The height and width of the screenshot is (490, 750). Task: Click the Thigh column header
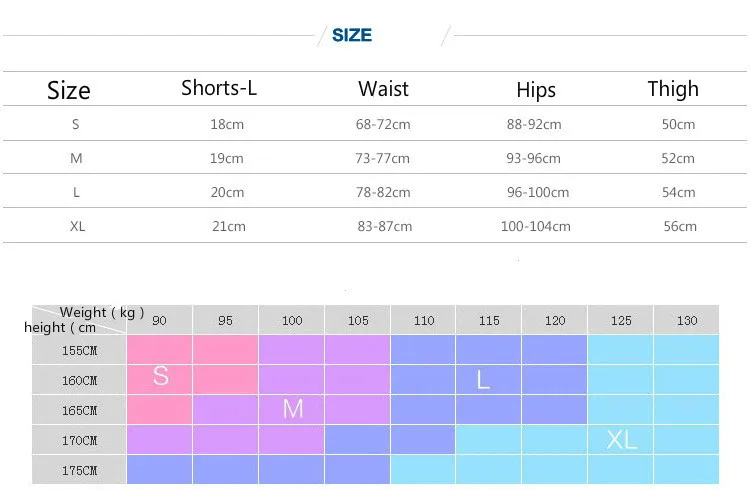click(673, 89)
